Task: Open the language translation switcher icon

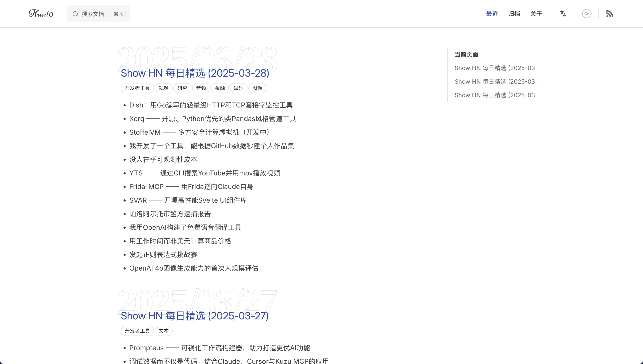Action: [563, 14]
